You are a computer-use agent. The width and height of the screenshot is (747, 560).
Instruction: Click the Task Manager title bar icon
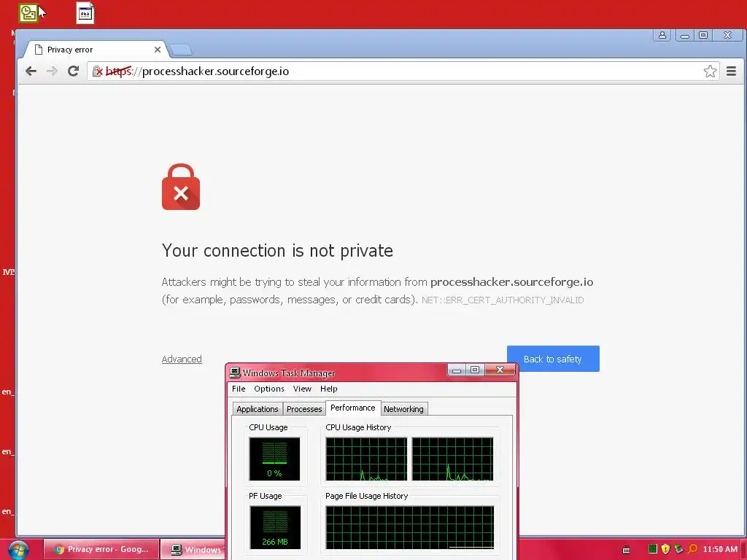[234, 373]
